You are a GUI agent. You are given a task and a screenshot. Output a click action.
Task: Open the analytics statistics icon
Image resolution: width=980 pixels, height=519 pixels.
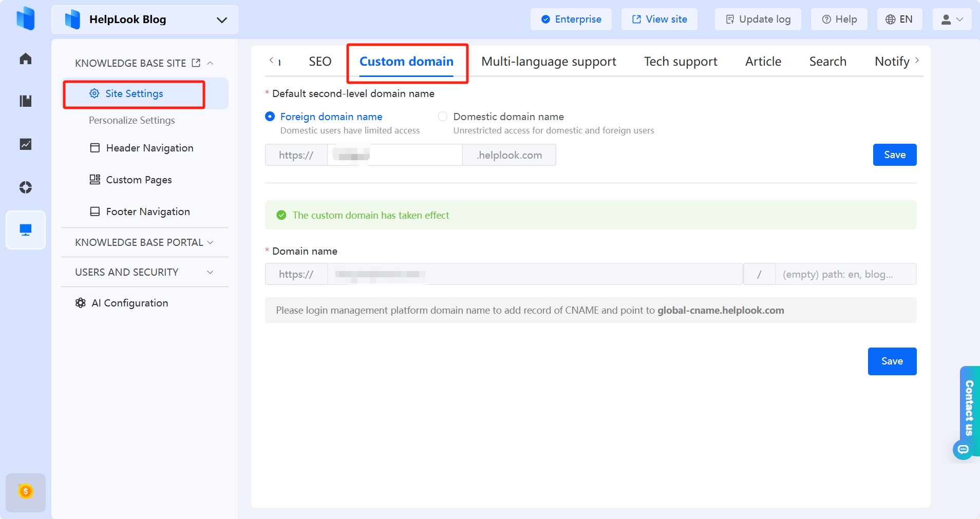point(25,144)
